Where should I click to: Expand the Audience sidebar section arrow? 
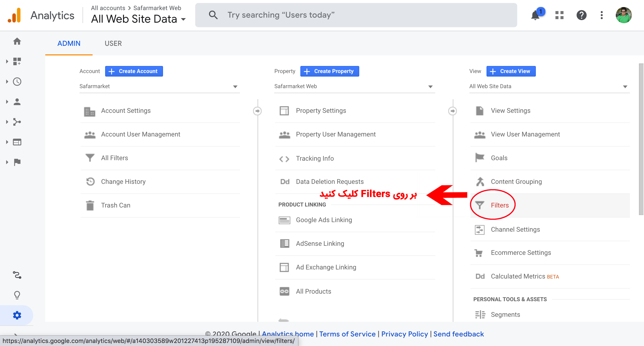click(7, 102)
